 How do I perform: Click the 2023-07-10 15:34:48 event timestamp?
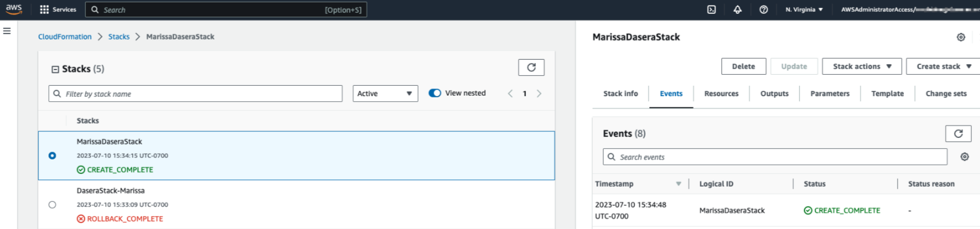630,210
